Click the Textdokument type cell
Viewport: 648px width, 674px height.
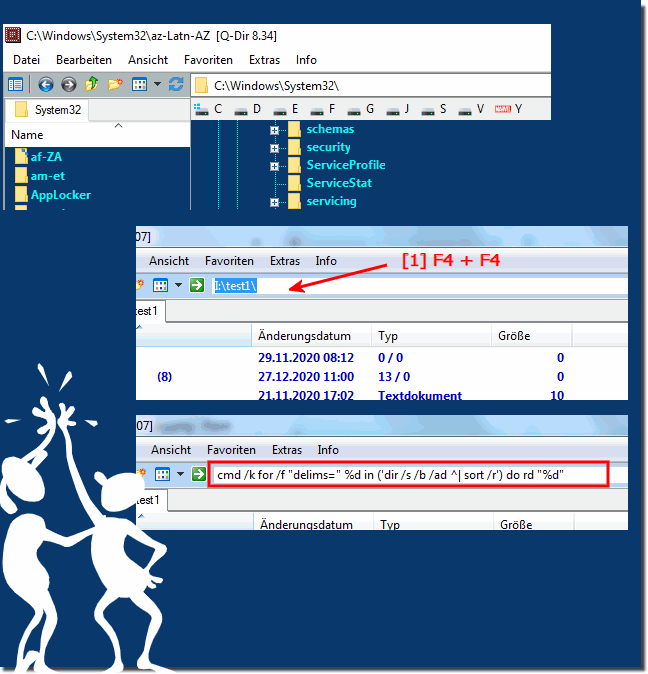click(x=420, y=395)
